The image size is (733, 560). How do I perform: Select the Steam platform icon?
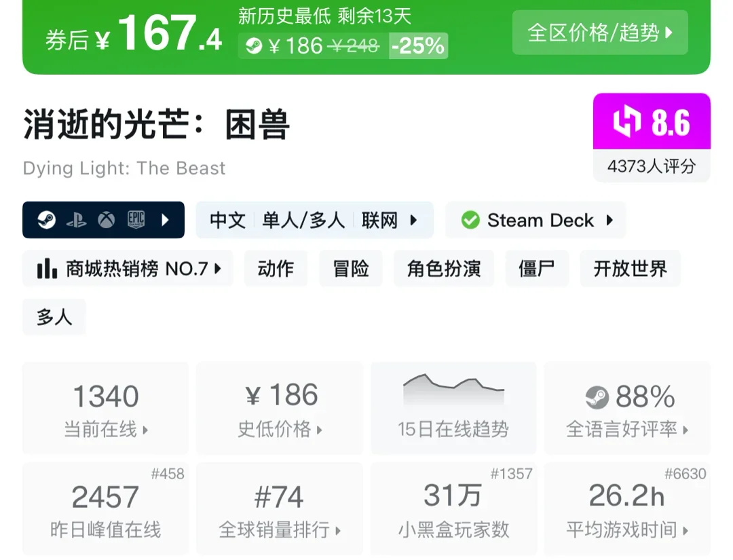tap(46, 220)
